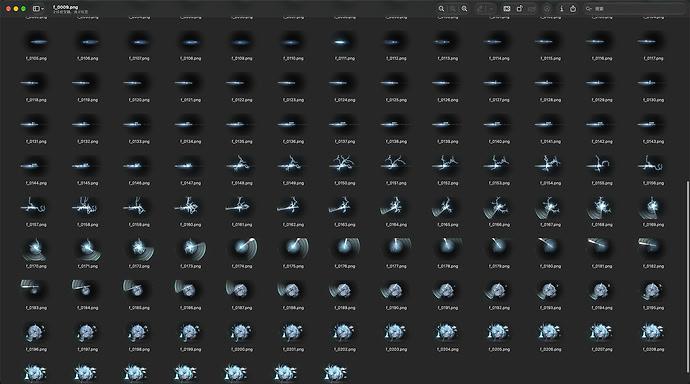
Task: Select thumbnail f_0137.png
Action: 345,125
